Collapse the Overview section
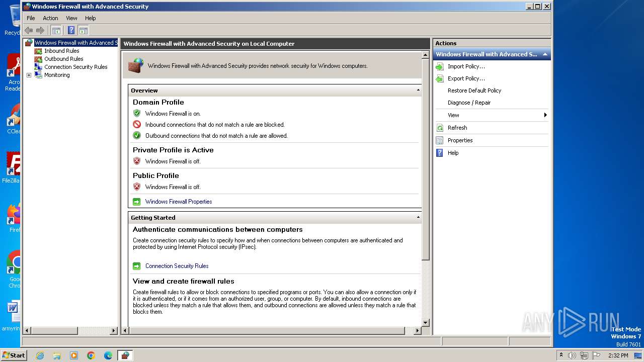Viewport: 644px width, 362px height. (418, 90)
